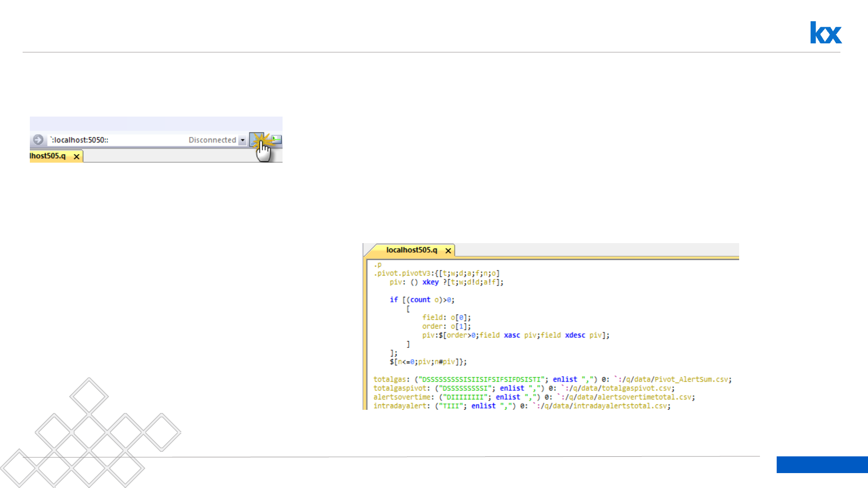Close the lhost505.q tab below the connection bar
Image resolution: width=868 pixels, height=488 pixels.
click(x=77, y=157)
